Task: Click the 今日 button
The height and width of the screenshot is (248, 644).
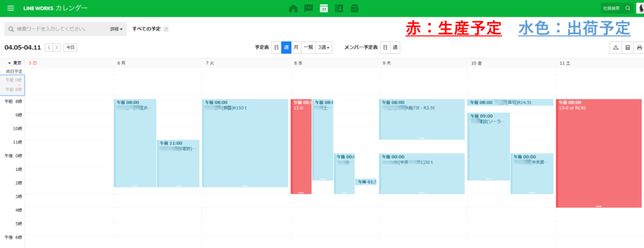Action: click(70, 47)
